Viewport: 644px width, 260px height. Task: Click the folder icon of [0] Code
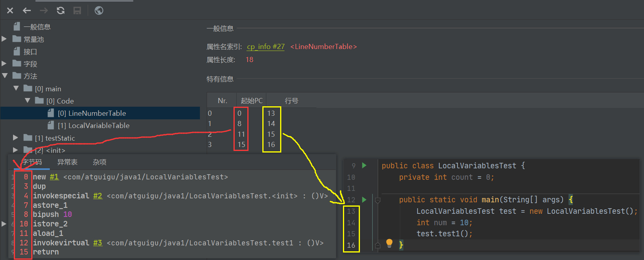click(x=39, y=100)
